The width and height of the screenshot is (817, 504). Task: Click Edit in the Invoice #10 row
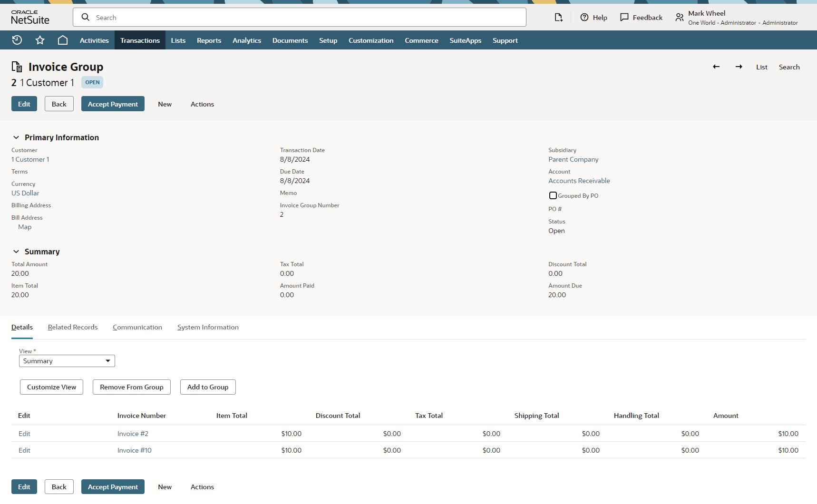24,450
